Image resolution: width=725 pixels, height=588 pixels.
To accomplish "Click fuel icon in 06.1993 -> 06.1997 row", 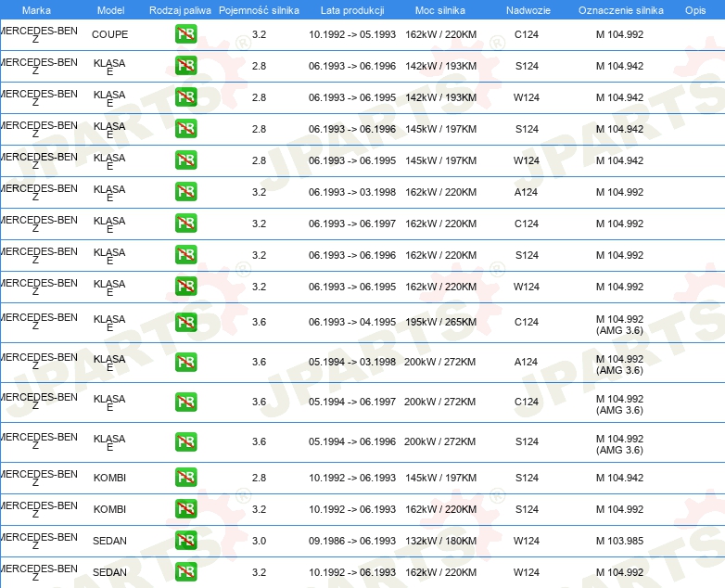I will click(185, 223).
